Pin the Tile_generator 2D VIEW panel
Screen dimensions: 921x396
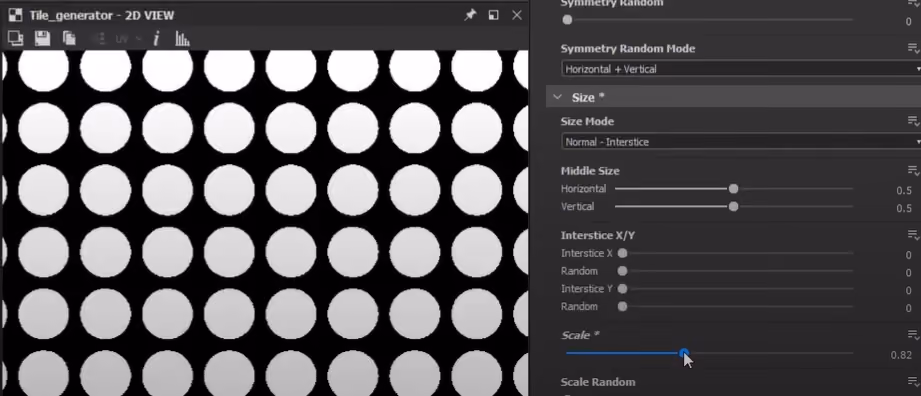[x=470, y=15]
